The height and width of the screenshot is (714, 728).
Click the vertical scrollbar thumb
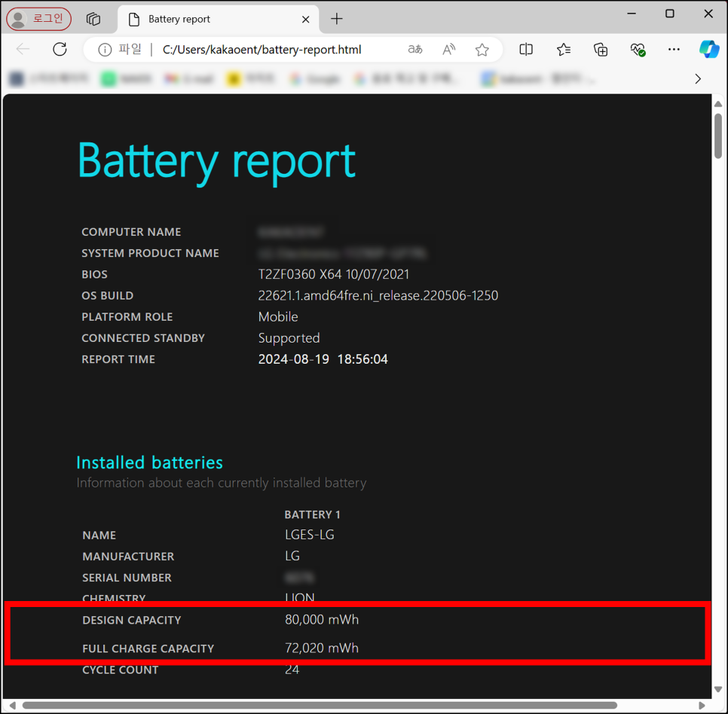pos(718,136)
